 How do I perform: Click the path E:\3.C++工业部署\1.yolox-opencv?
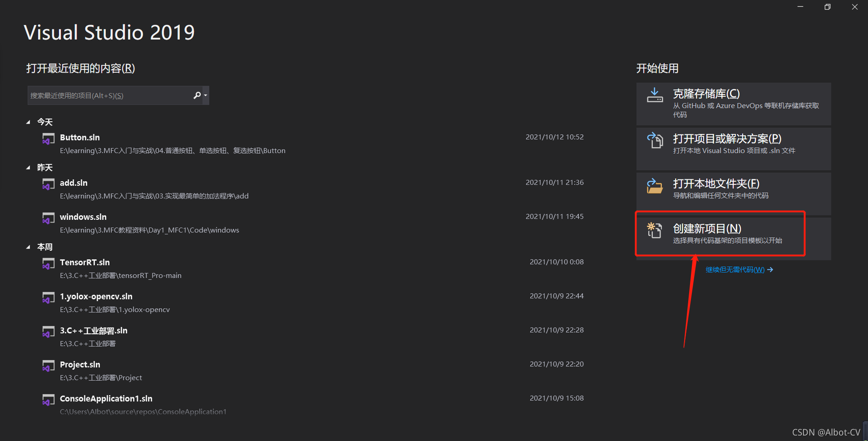(115, 310)
